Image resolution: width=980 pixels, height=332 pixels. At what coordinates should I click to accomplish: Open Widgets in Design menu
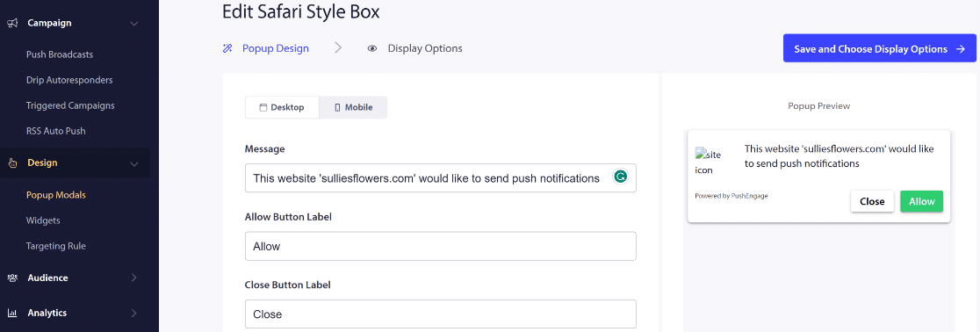click(43, 220)
